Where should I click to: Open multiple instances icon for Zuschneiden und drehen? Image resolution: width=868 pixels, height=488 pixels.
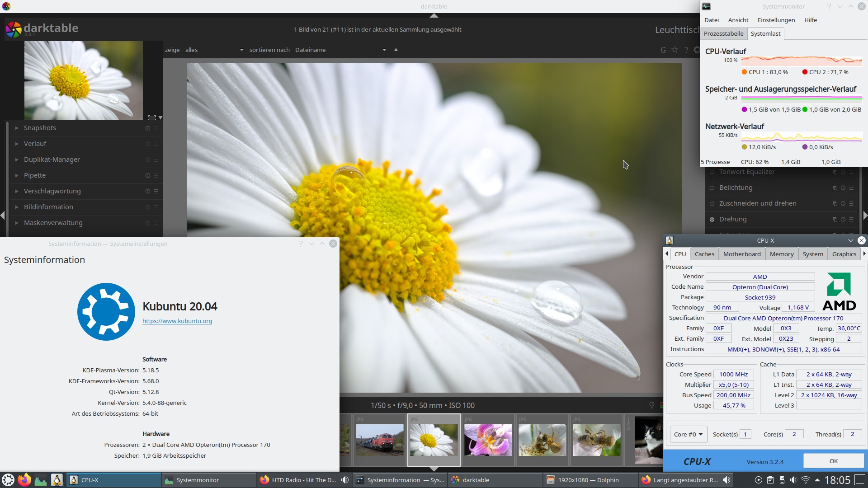pyautogui.click(x=835, y=204)
